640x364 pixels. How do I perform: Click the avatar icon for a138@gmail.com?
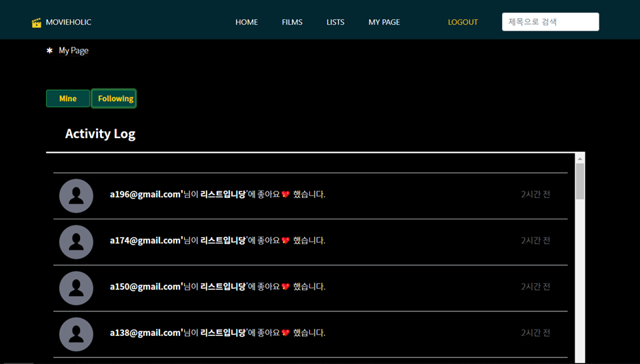(x=76, y=334)
